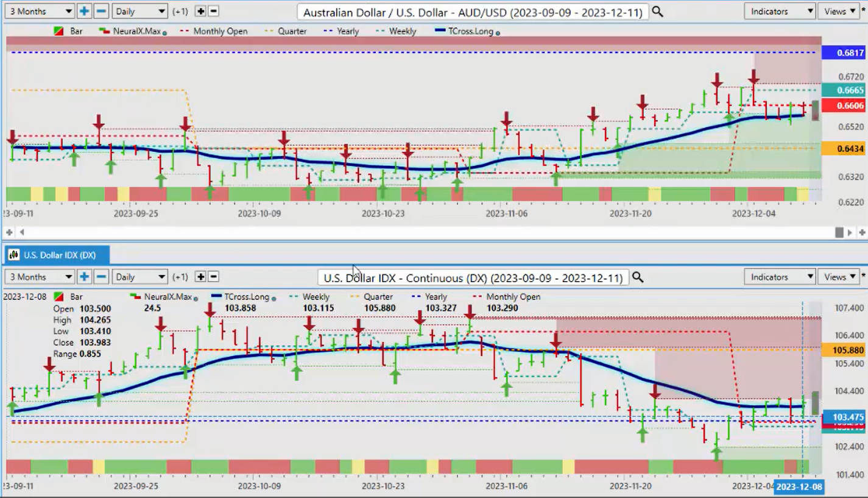This screenshot has height=498, width=868.
Task: Click 105.880 quarter label on DX axis
Action: coord(844,350)
